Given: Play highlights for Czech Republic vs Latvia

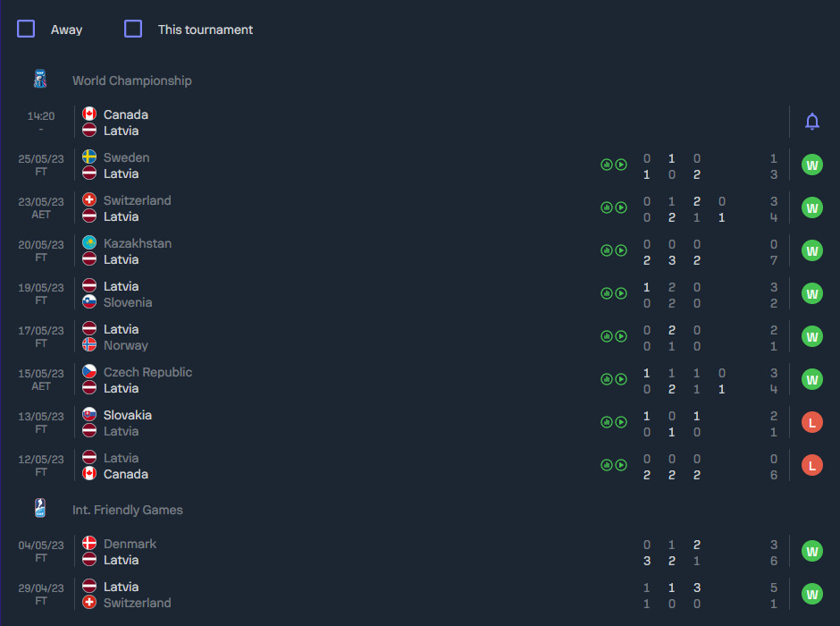Looking at the screenshot, I should click(621, 379).
